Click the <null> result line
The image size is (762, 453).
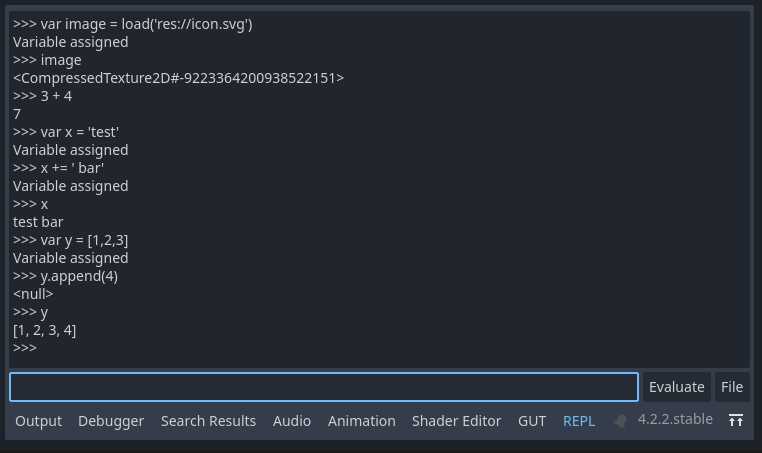(x=33, y=294)
